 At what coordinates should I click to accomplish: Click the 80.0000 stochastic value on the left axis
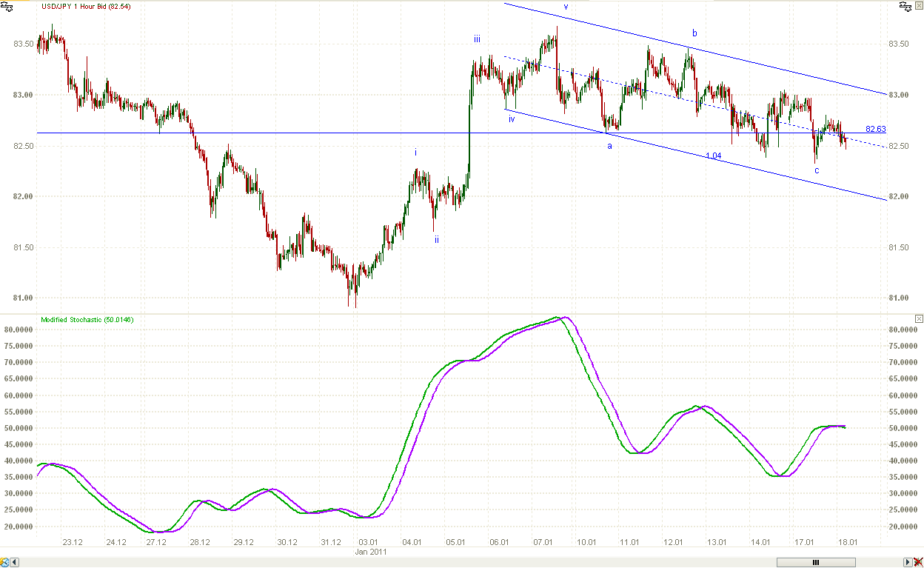[19, 330]
